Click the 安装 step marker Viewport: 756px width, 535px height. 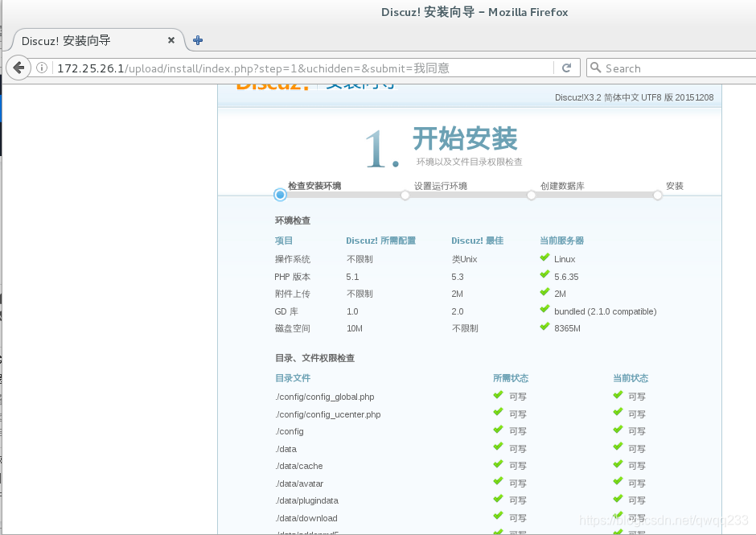658,195
